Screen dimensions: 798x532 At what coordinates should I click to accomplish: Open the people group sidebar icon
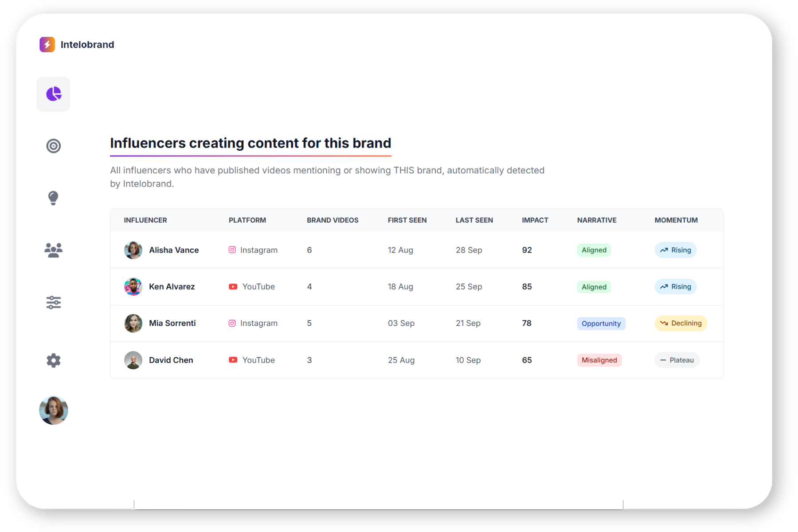tap(53, 250)
